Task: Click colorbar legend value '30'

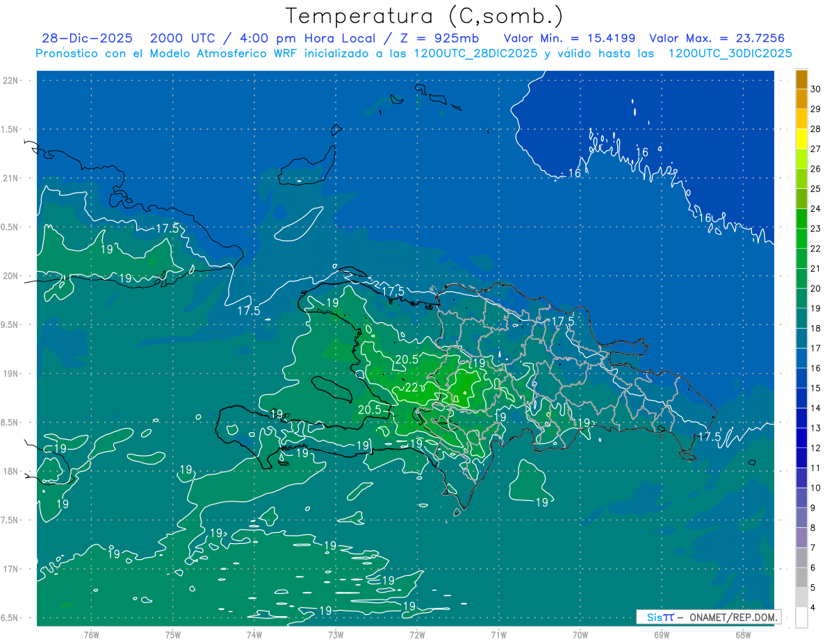Action: [x=816, y=89]
